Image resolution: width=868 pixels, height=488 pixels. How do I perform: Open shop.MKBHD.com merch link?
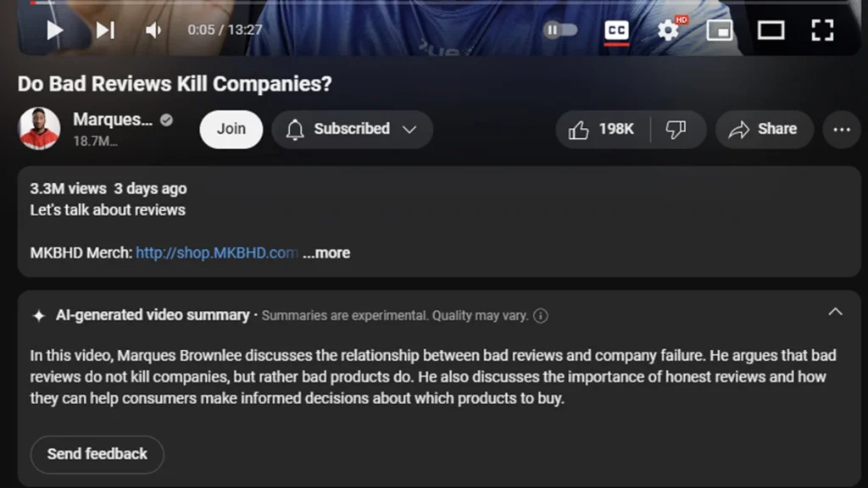[217, 252]
